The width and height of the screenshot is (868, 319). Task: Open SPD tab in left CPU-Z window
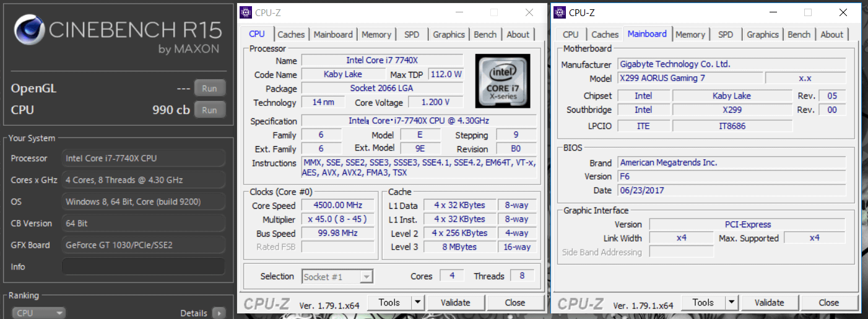[412, 35]
